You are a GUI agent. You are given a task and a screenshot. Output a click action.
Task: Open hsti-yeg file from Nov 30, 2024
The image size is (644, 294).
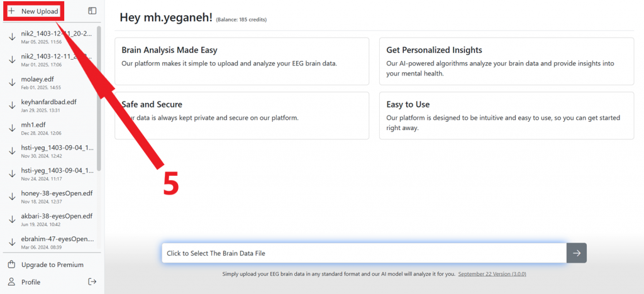click(57, 151)
